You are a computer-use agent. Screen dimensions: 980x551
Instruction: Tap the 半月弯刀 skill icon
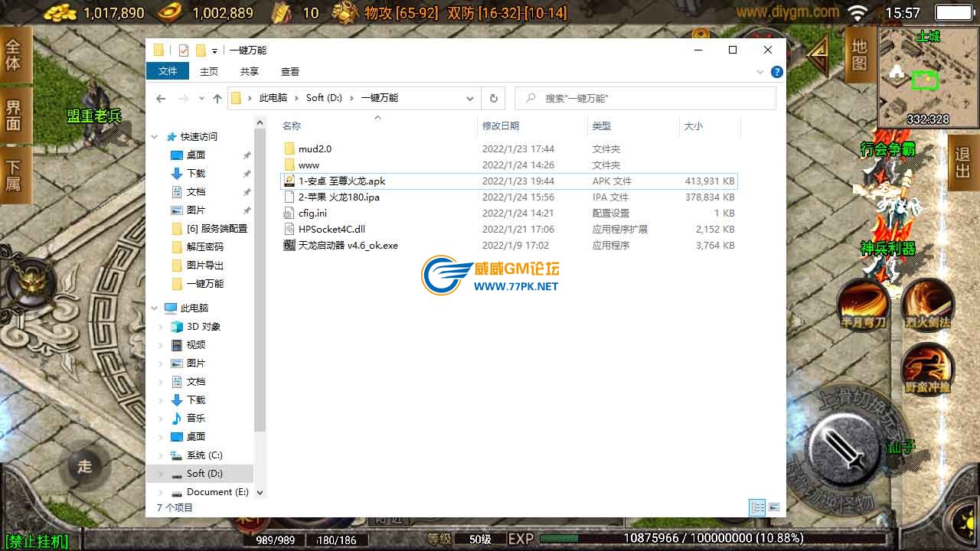[x=863, y=304]
